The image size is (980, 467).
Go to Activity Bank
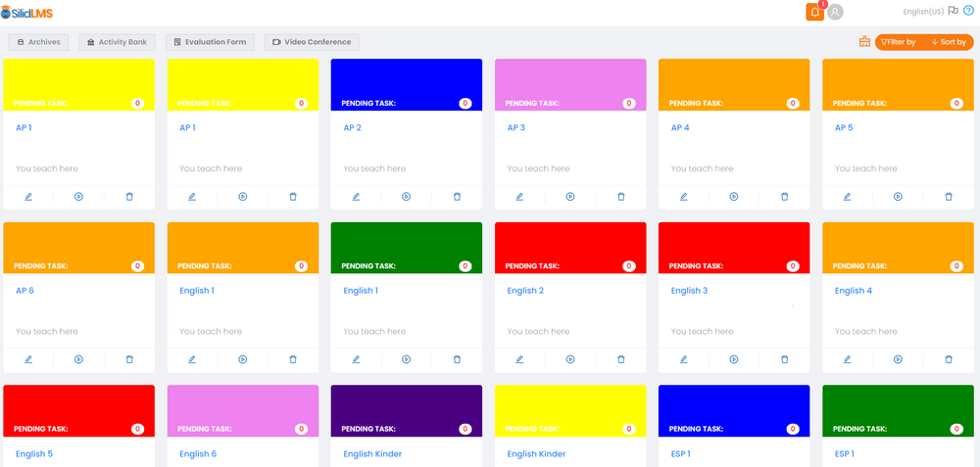click(117, 42)
